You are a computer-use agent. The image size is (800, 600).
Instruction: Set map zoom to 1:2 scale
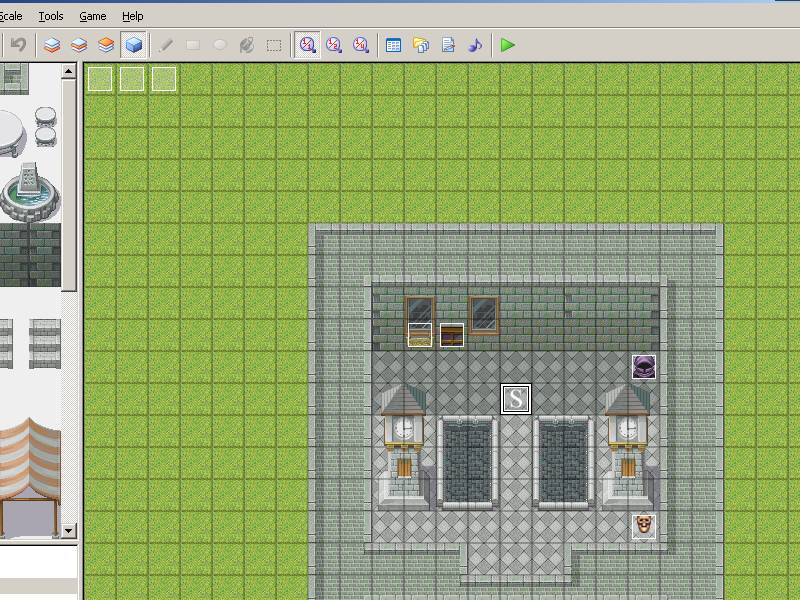click(334, 45)
